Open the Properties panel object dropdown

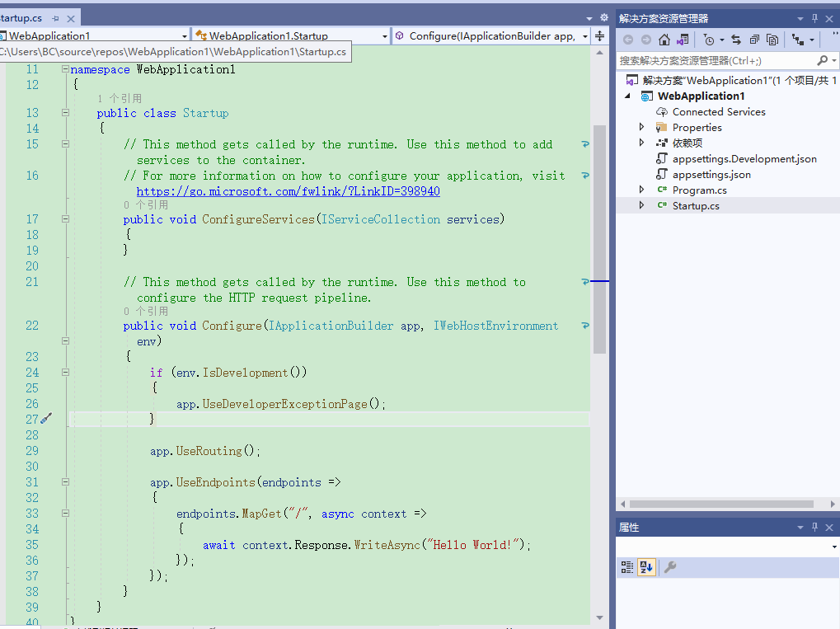pos(834,547)
